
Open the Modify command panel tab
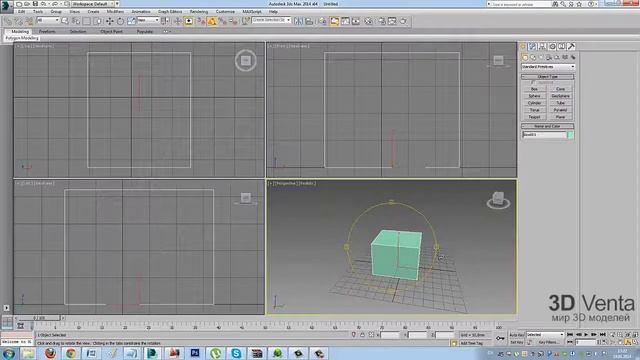(x=532, y=46)
